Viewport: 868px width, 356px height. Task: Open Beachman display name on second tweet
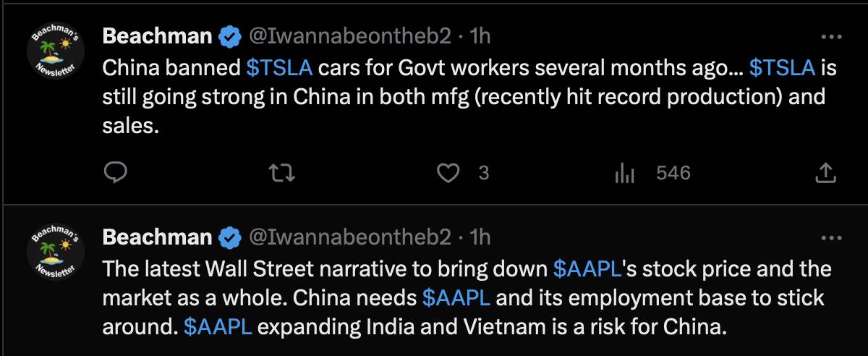coord(158,236)
